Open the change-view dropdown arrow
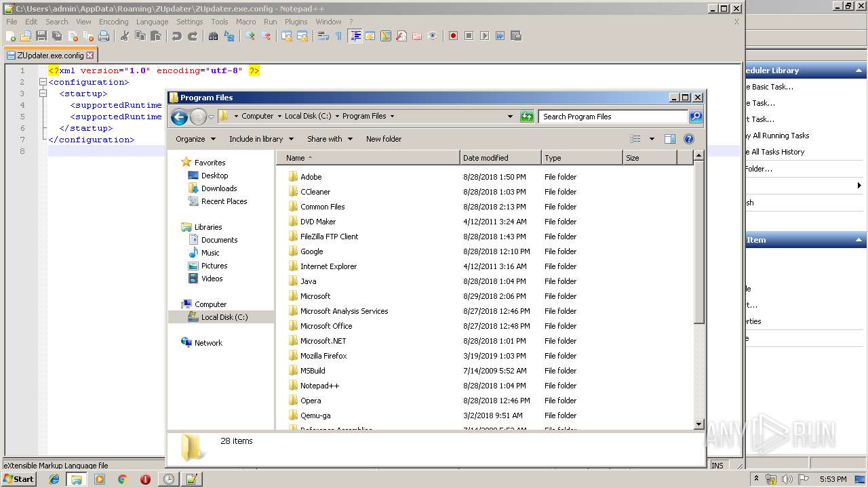This screenshot has height=488, width=868. click(652, 139)
